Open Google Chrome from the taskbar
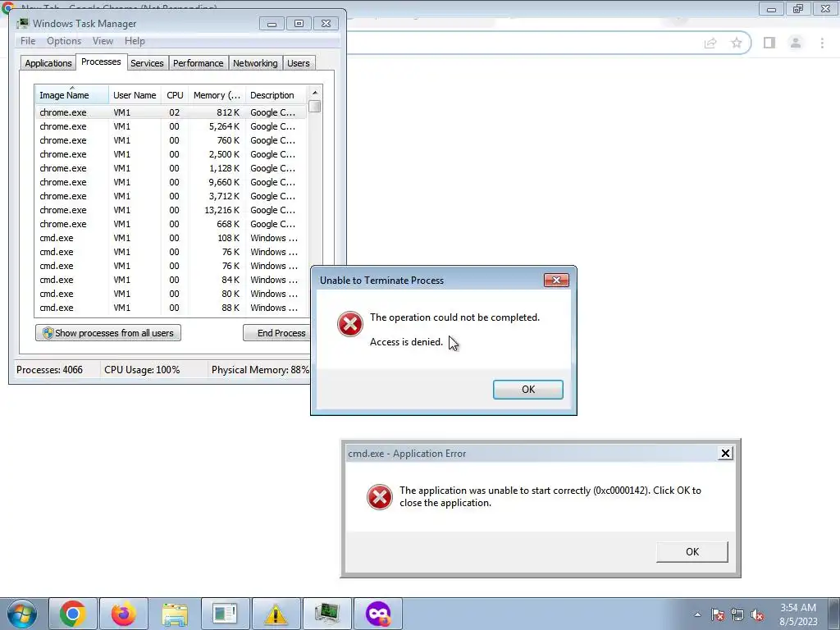840x630 pixels. [x=73, y=614]
